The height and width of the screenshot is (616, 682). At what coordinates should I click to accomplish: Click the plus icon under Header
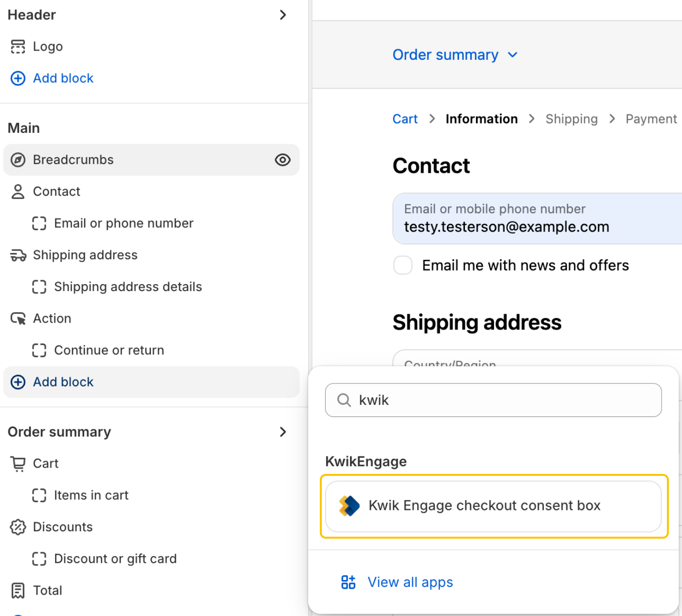point(18,78)
